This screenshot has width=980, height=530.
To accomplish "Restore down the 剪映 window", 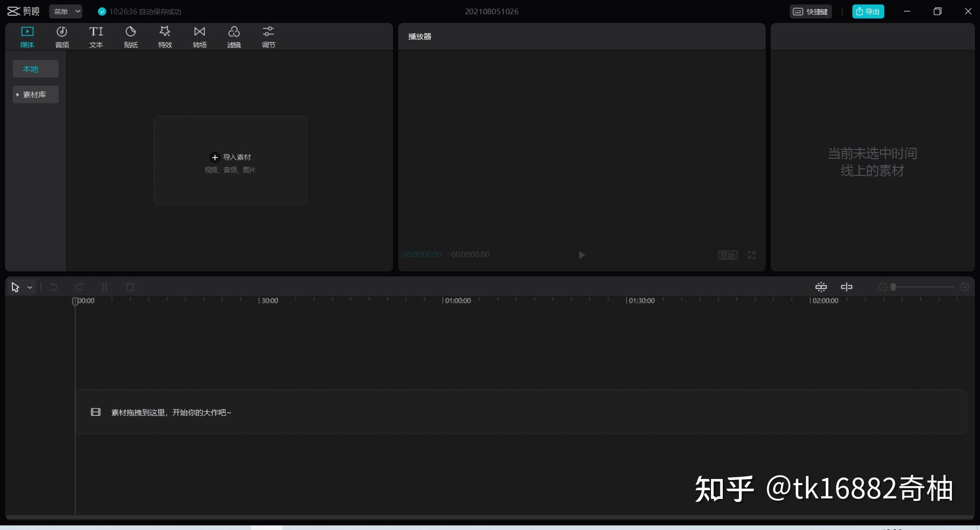I will pyautogui.click(x=937, y=11).
